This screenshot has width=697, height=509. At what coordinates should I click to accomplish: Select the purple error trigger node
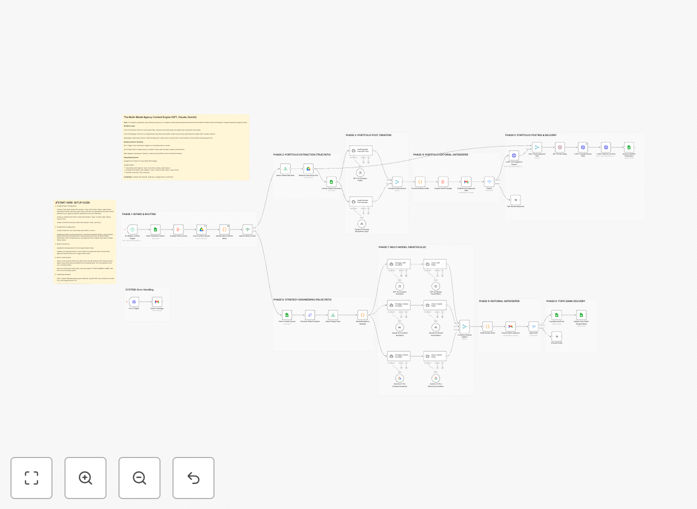point(134,302)
